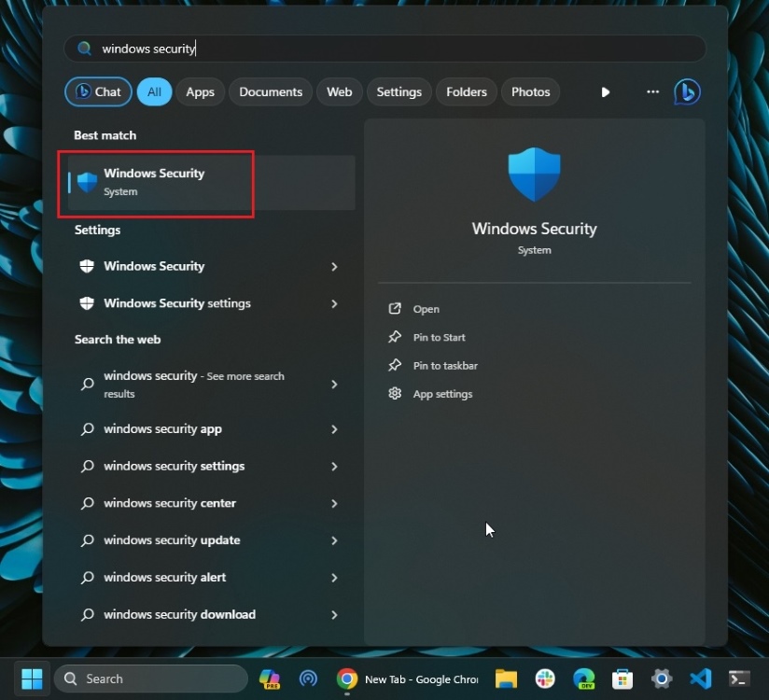The height and width of the screenshot is (700, 769).
Task: Click the search magnifier icon in search box
Action: (84, 49)
